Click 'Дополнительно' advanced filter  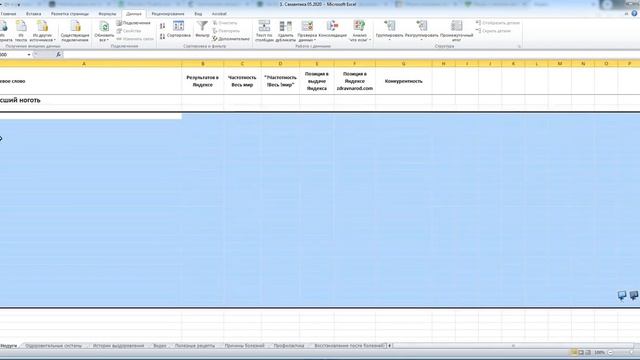pyautogui.click(x=231, y=39)
